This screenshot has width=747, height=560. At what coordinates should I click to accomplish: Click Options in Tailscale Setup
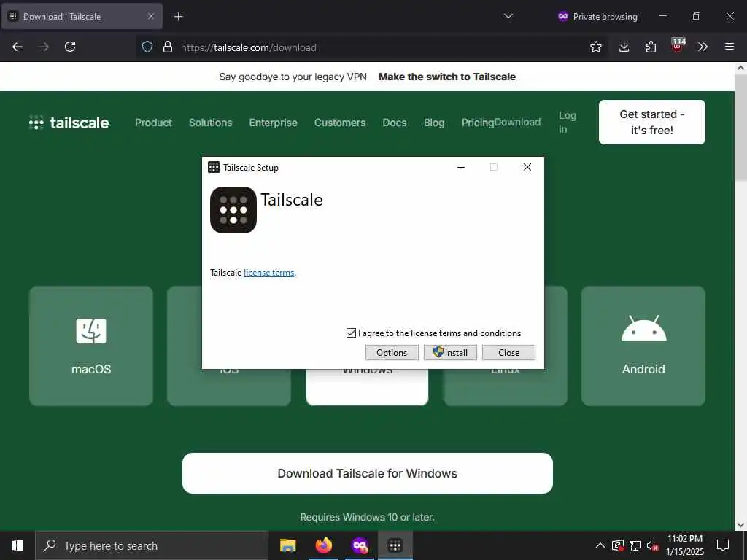392,353
